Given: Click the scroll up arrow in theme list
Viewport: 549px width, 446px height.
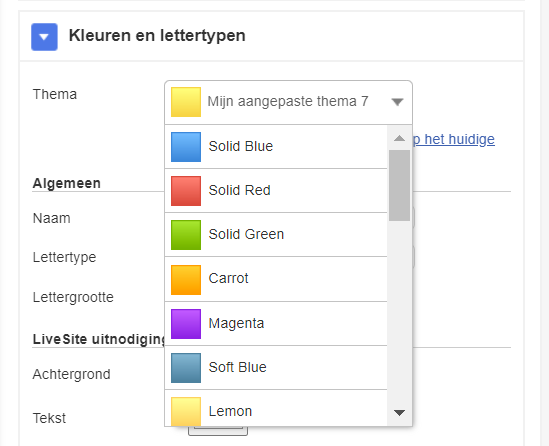Looking at the screenshot, I should tap(399, 138).
